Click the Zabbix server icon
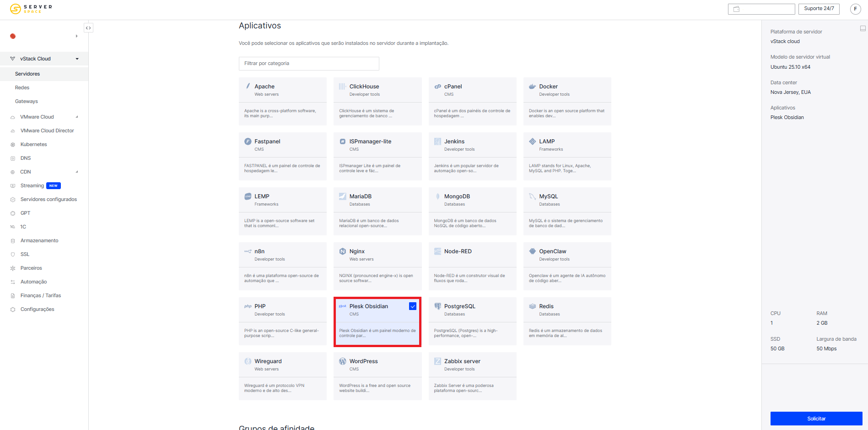Viewport: 868px width, 430px height. [x=437, y=361]
